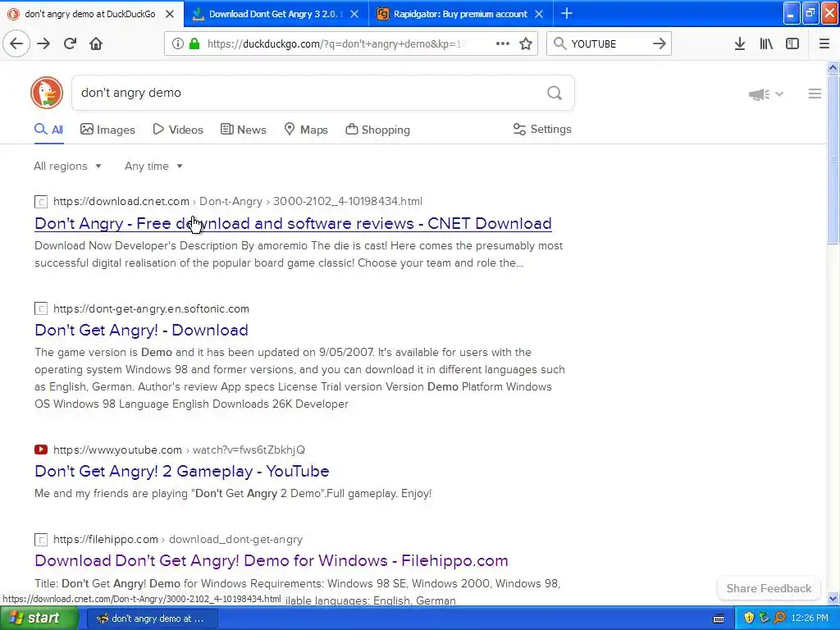The height and width of the screenshot is (630, 840).
Task: Click the download.cnet.com result URL text
Action: pos(121,202)
